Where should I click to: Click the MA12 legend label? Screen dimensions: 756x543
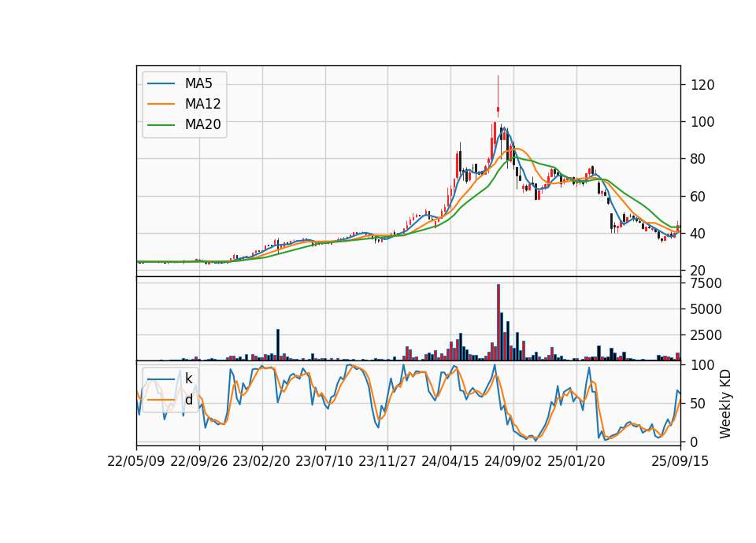click(x=202, y=104)
